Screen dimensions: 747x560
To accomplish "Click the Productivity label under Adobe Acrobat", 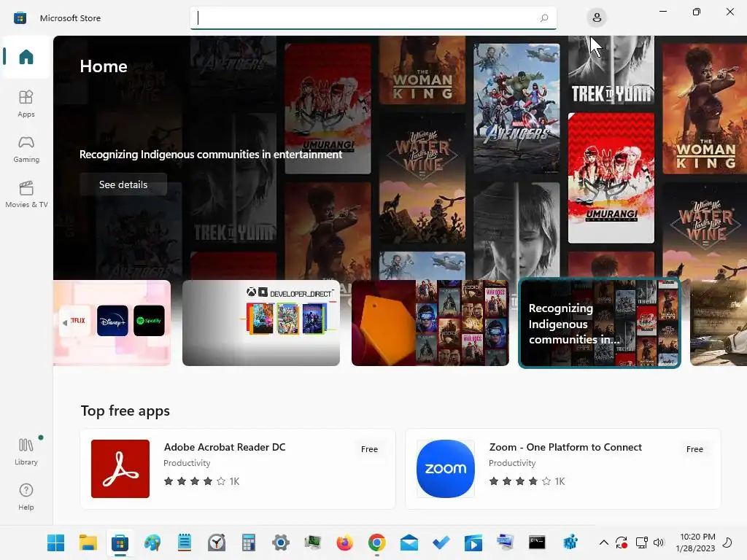I will 187,463.
